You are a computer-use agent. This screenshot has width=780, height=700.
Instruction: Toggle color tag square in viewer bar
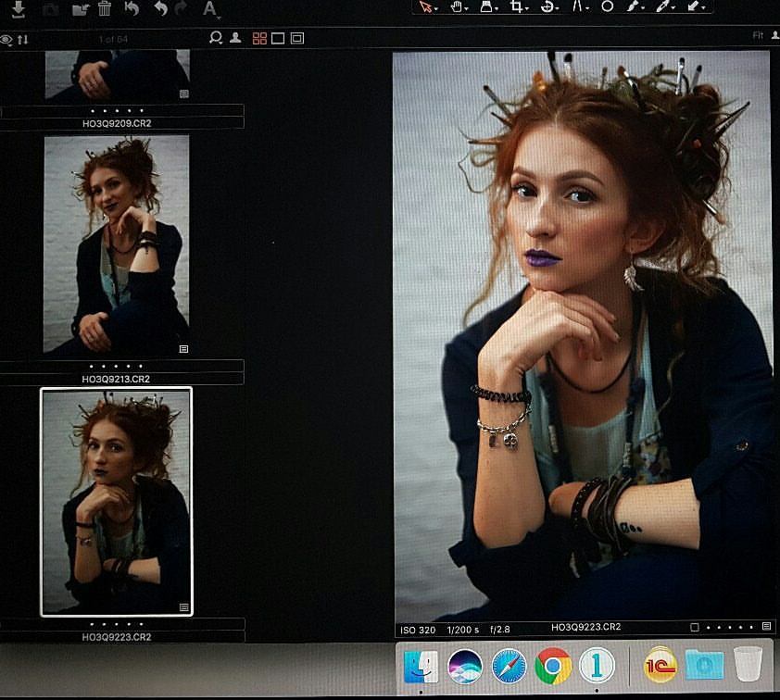tap(695, 628)
